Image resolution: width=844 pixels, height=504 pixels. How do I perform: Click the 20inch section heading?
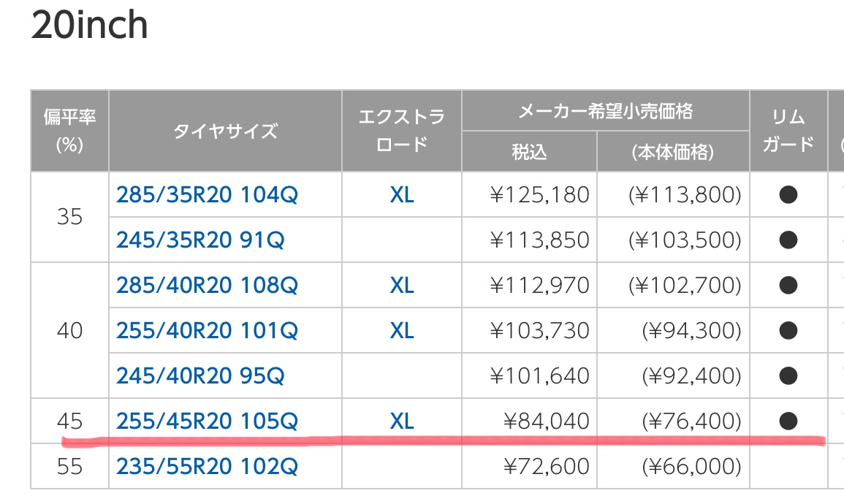[x=89, y=25]
